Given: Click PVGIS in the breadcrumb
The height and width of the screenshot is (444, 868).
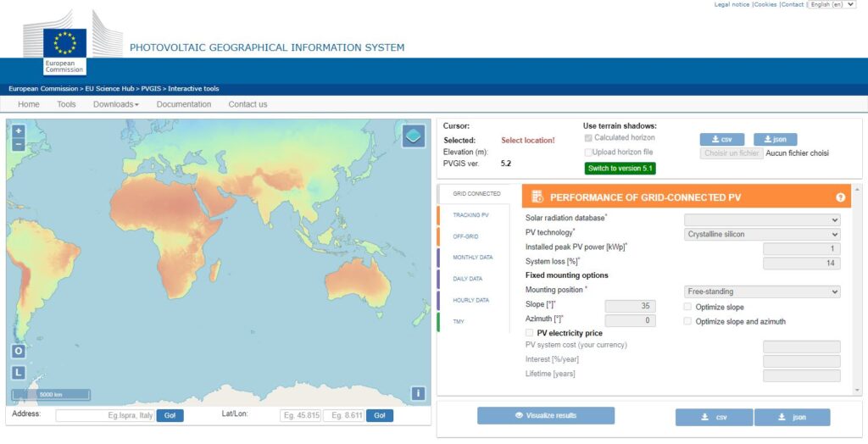Looking at the screenshot, I should [151, 89].
